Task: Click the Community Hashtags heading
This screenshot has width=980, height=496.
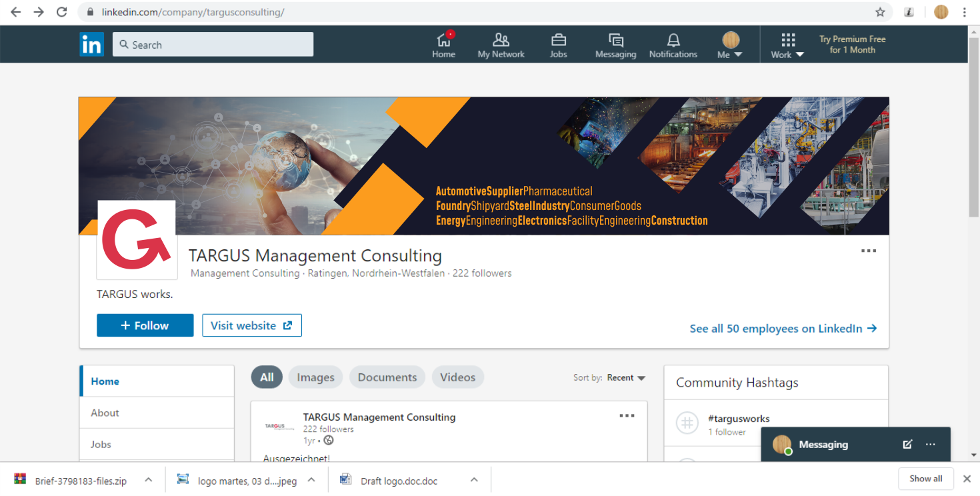Action: [737, 383]
